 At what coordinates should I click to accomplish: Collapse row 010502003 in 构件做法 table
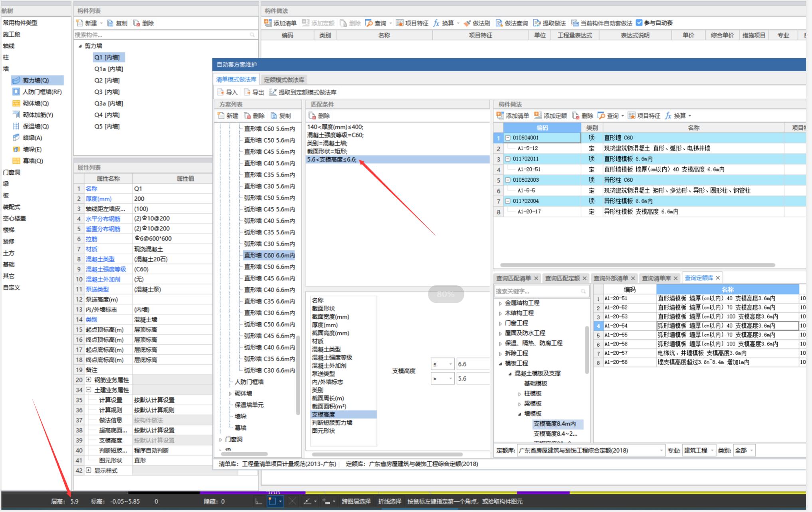tap(508, 180)
